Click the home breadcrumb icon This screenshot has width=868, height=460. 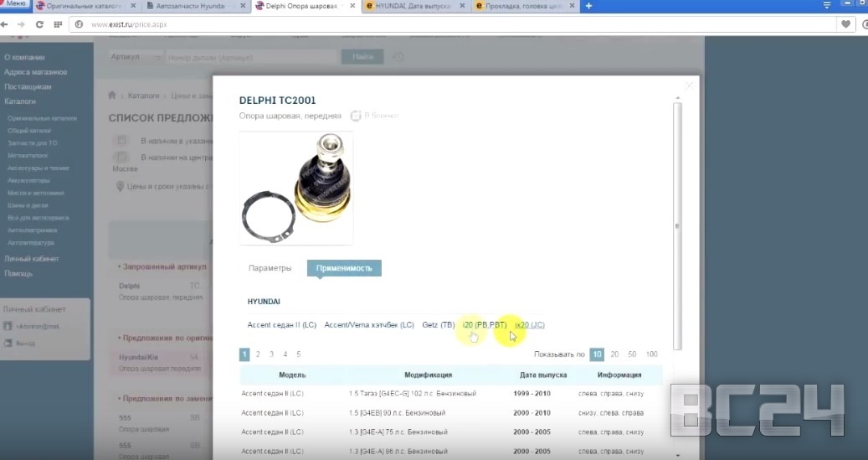click(x=113, y=96)
